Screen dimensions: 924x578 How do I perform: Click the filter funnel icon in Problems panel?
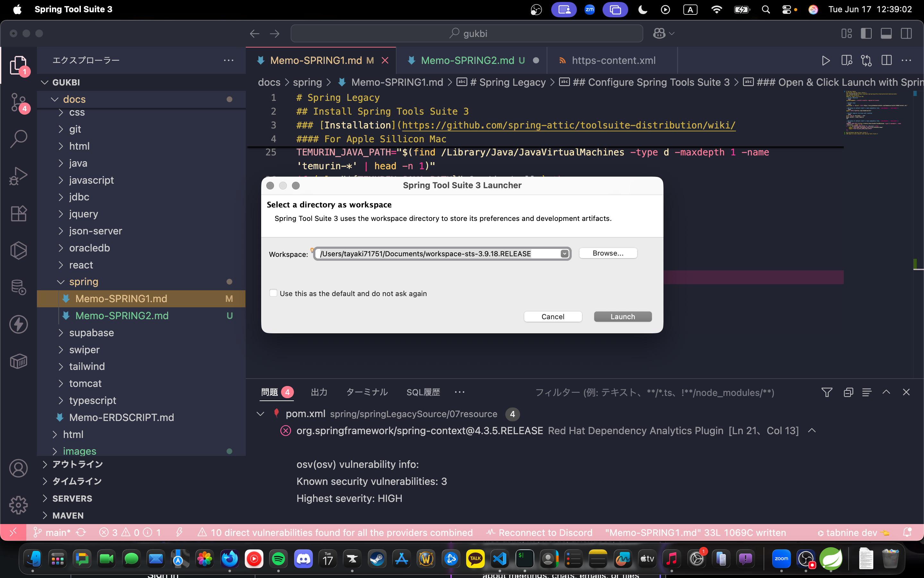(x=827, y=392)
